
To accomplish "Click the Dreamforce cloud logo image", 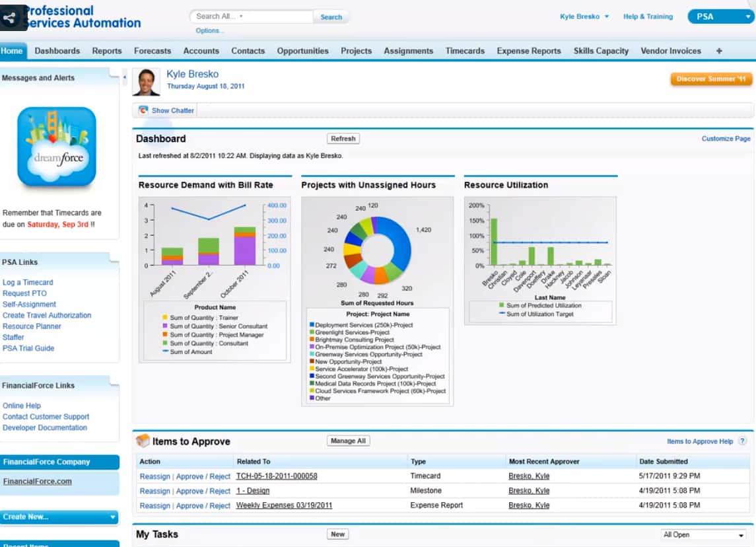I will tap(57, 147).
